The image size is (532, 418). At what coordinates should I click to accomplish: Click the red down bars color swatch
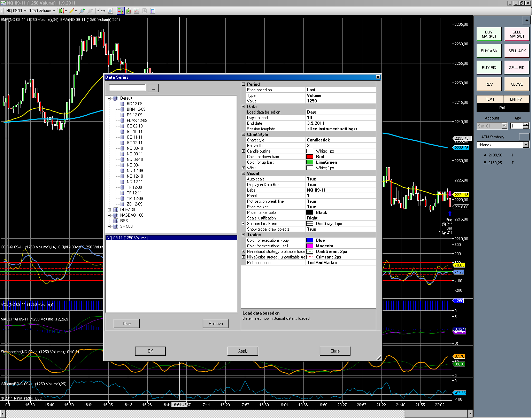tap(309, 157)
